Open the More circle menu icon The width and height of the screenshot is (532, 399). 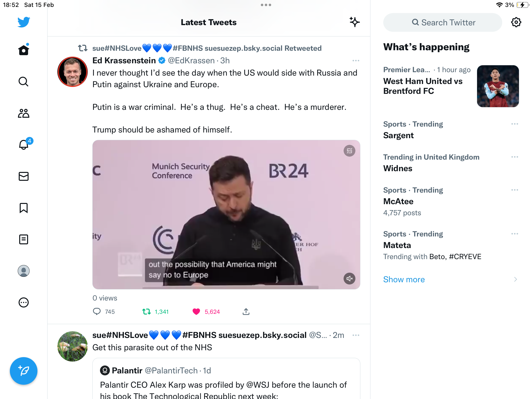24,302
